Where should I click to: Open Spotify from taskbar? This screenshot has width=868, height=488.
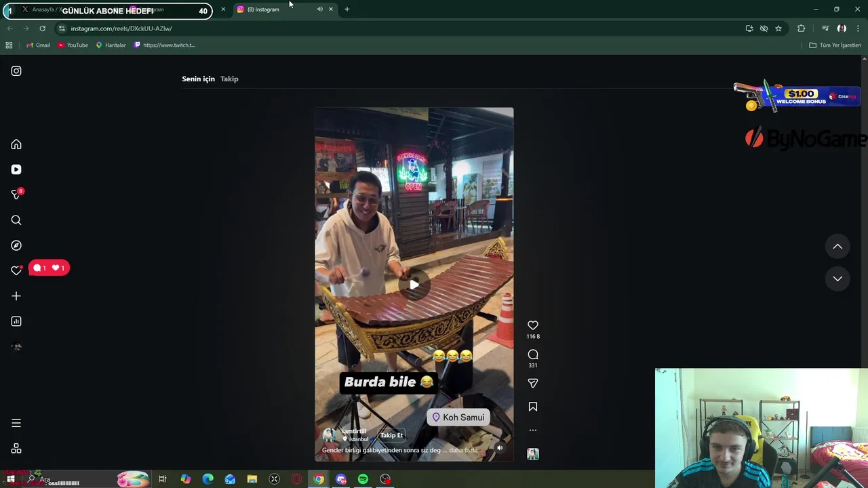pyautogui.click(x=363, y=479)
